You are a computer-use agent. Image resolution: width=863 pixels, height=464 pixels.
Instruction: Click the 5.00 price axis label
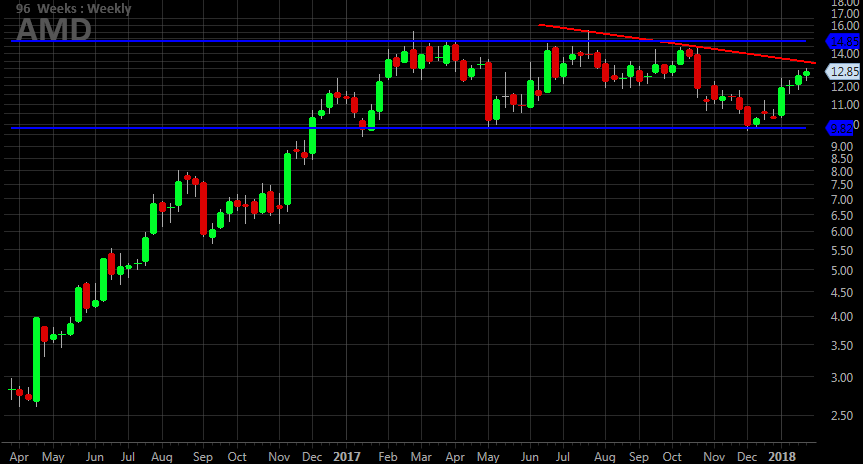(842, 271)
